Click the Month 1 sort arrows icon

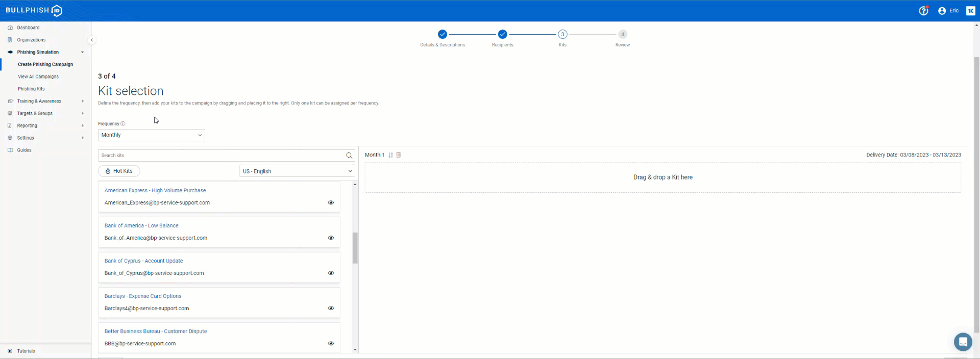point(391,155)
